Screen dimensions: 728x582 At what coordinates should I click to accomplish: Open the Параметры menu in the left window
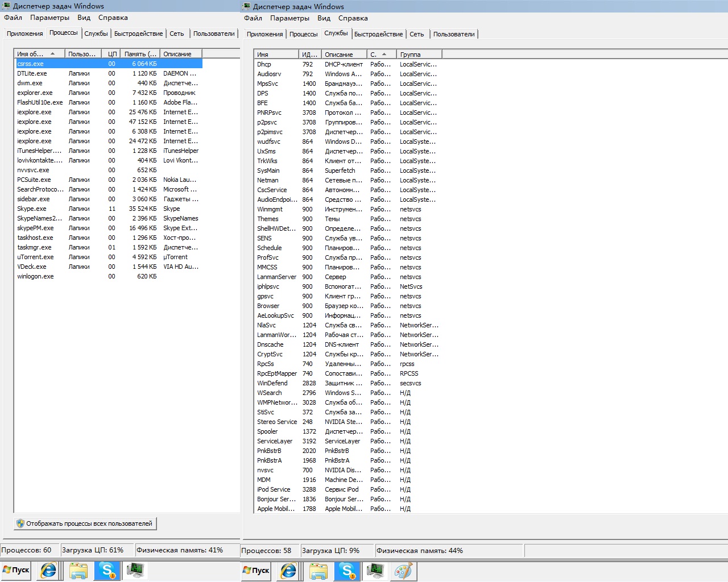(x=50, y=18)
